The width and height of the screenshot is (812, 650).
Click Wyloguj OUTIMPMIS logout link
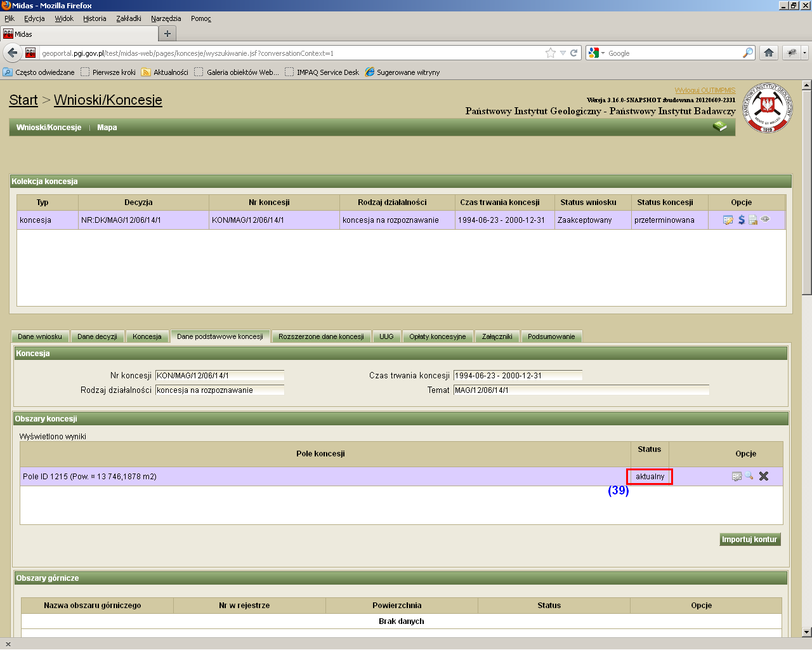705,90
